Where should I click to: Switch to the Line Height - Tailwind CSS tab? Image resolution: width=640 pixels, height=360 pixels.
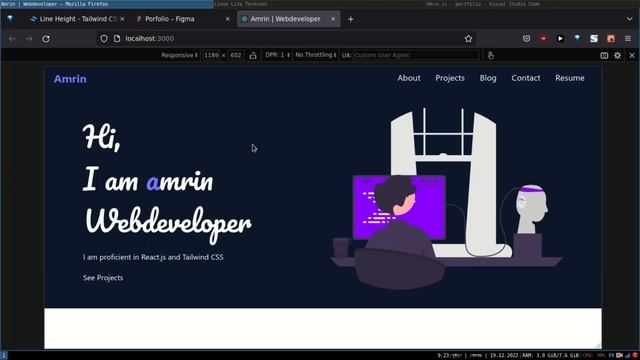[78, 19]
